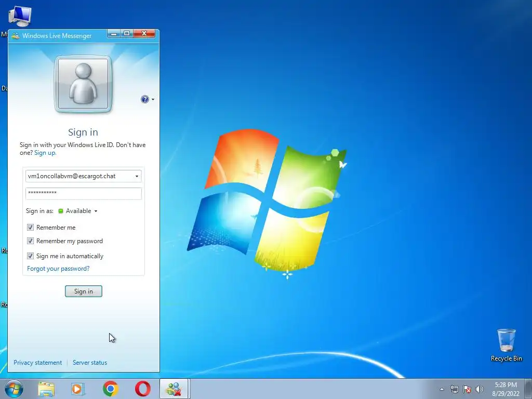
Task: Click the green Available status indicator
Action: pos(61,211)
